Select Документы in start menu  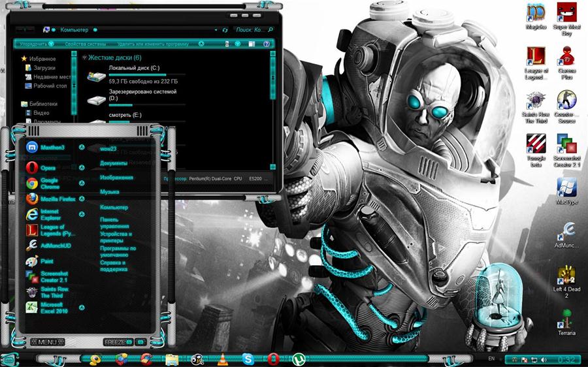pos(113,163)
